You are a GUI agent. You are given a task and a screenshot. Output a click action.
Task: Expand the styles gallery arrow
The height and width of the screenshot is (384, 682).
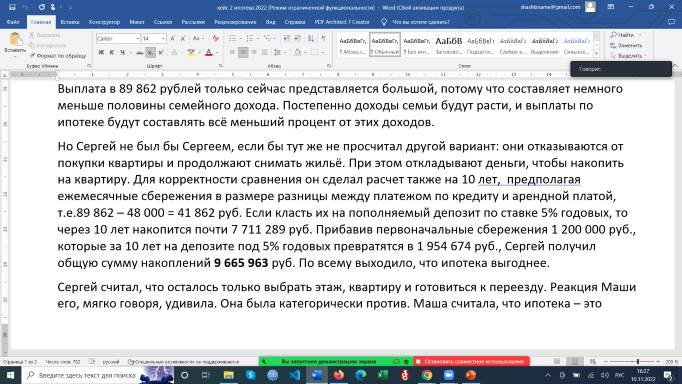(596, 53)
